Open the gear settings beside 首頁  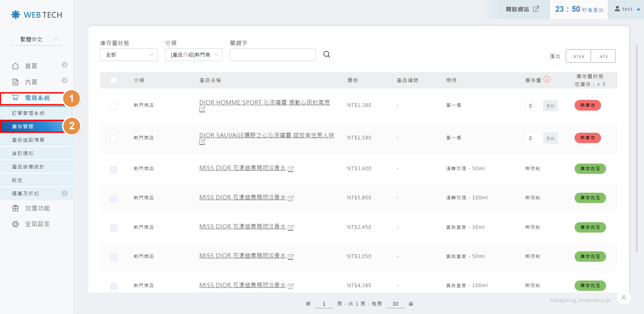pyautogui.click(x=65, y=65)
